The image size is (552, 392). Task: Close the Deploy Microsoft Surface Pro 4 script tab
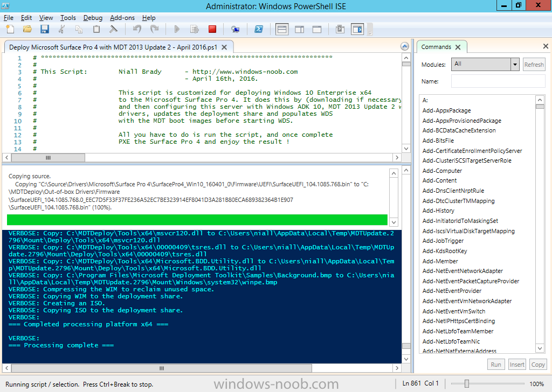point(224,47)
